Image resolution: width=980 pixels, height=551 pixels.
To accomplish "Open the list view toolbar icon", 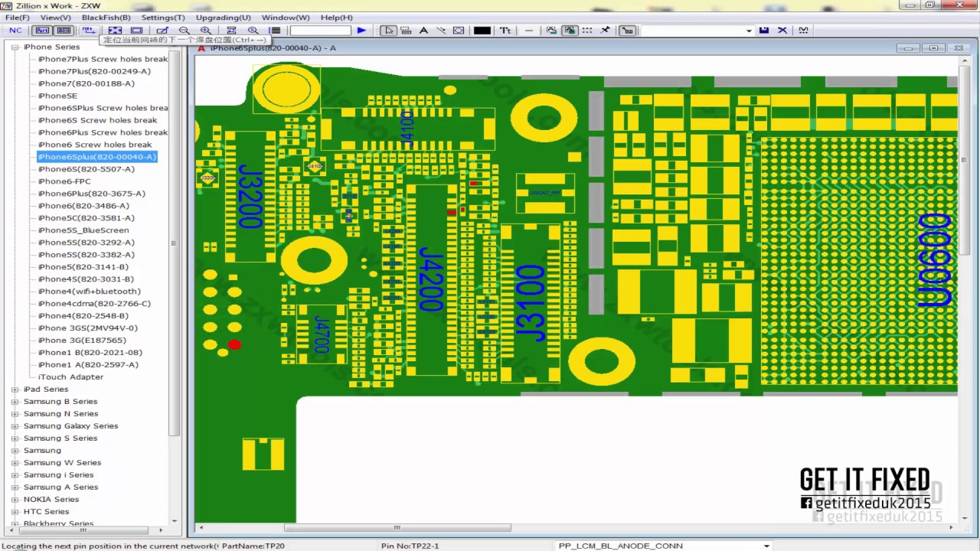I will point(275,31).
